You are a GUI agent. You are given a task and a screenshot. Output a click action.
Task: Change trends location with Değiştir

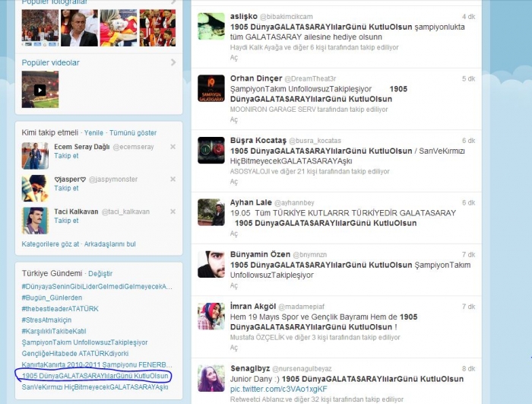click(x=100, y=274)
